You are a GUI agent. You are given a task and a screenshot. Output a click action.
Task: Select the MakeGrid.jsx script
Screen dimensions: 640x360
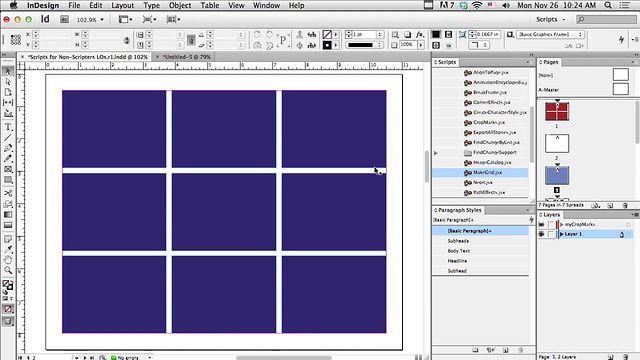(480, 173)
